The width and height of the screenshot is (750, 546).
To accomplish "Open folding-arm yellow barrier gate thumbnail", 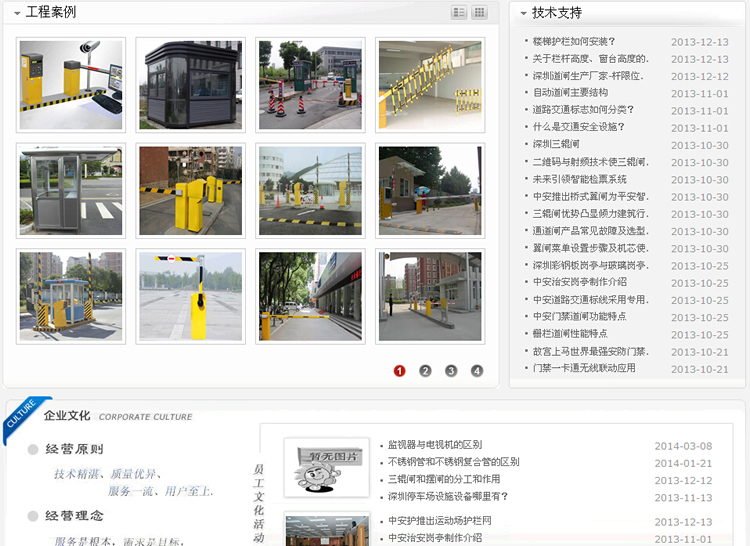I will tap(190, 296).
